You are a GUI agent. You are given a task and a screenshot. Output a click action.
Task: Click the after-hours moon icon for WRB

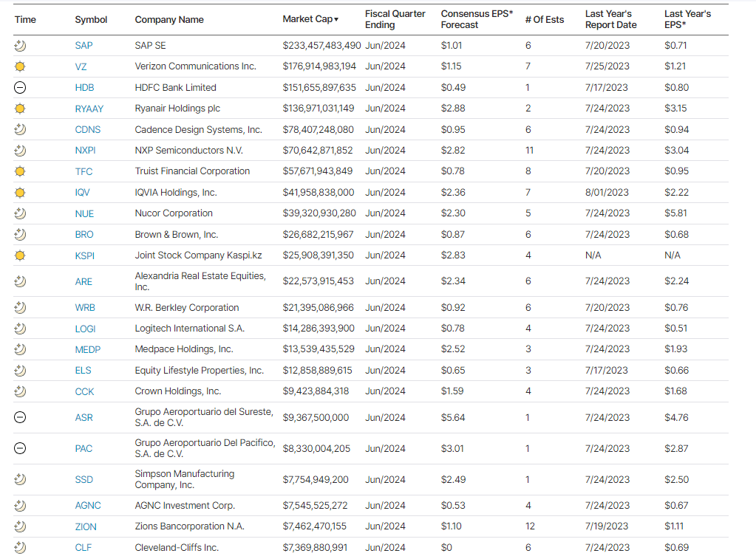coord(20,307)
